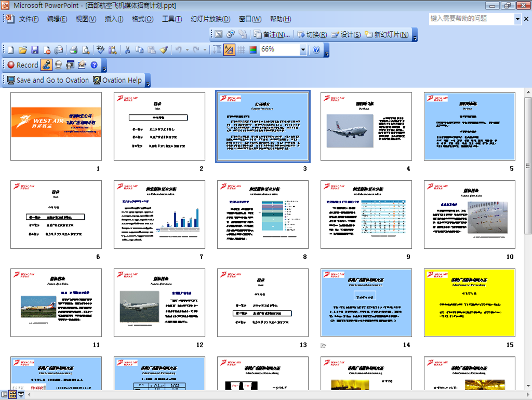Open Ovation Help

(x=117, y=80)
